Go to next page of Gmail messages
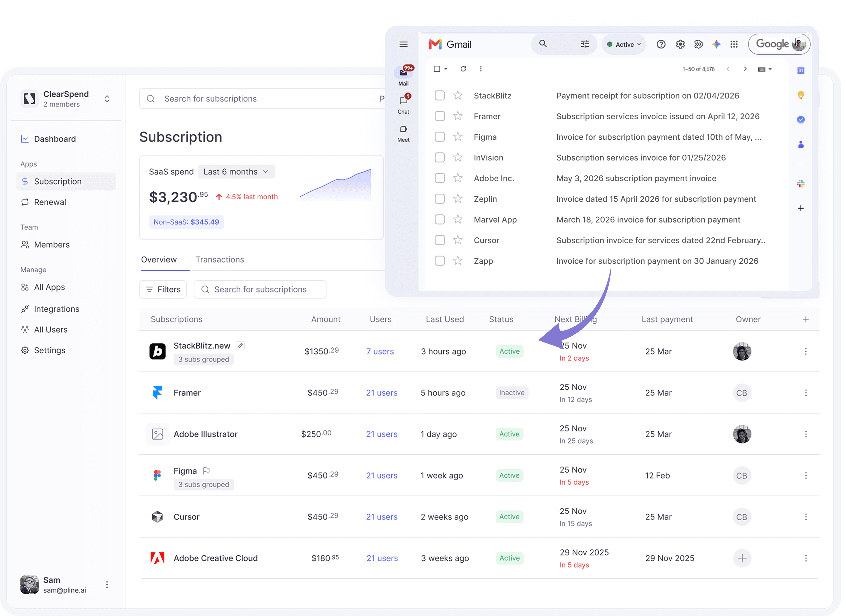Viewport: 846px width, 616px height. (745, 69)
